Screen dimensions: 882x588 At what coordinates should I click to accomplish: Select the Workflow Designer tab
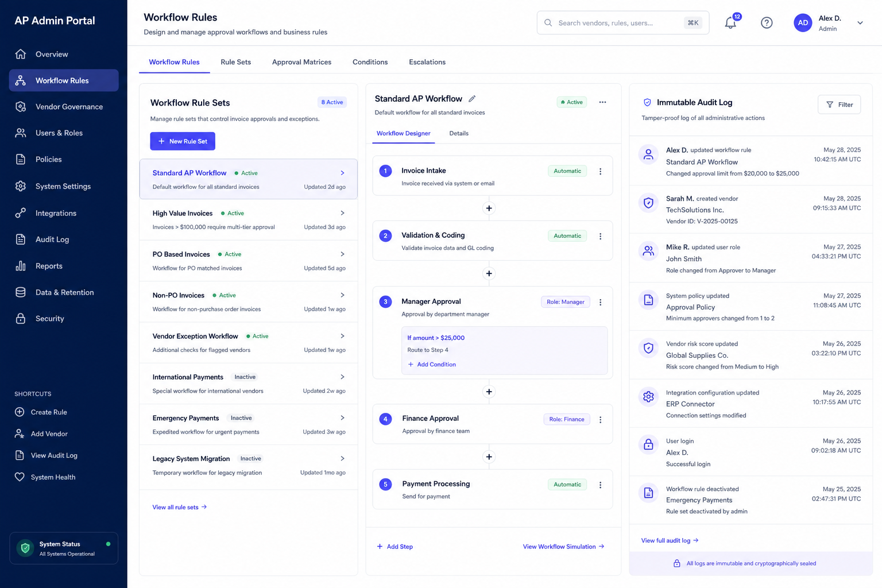coord(403,133)
